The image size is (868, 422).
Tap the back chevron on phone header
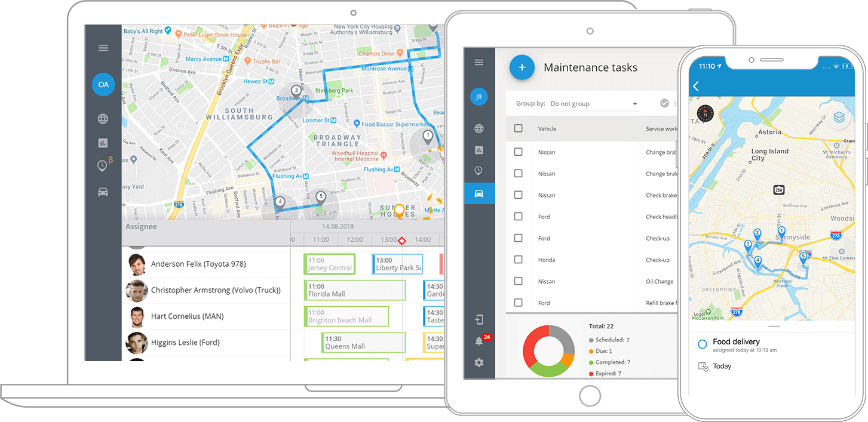696,87
